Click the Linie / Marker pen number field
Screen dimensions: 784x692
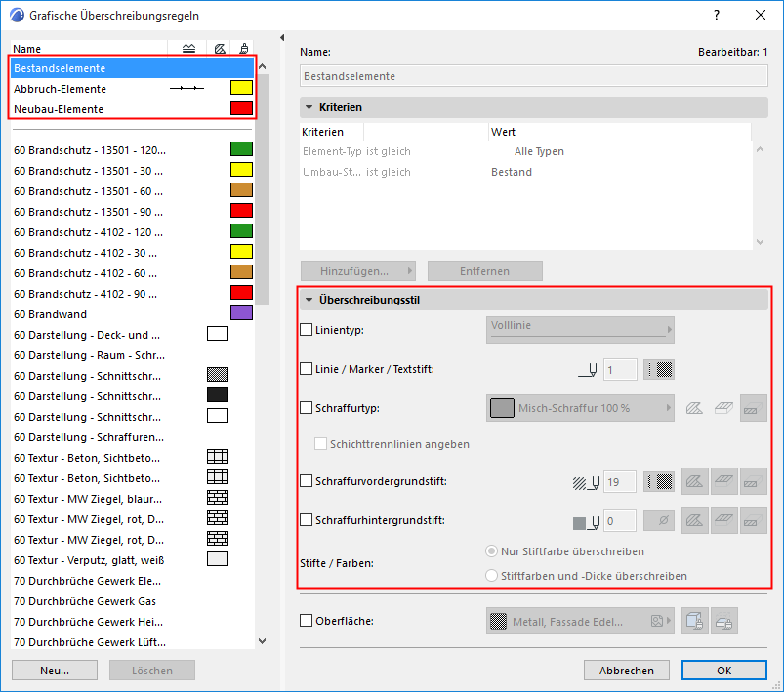(620, 370)
